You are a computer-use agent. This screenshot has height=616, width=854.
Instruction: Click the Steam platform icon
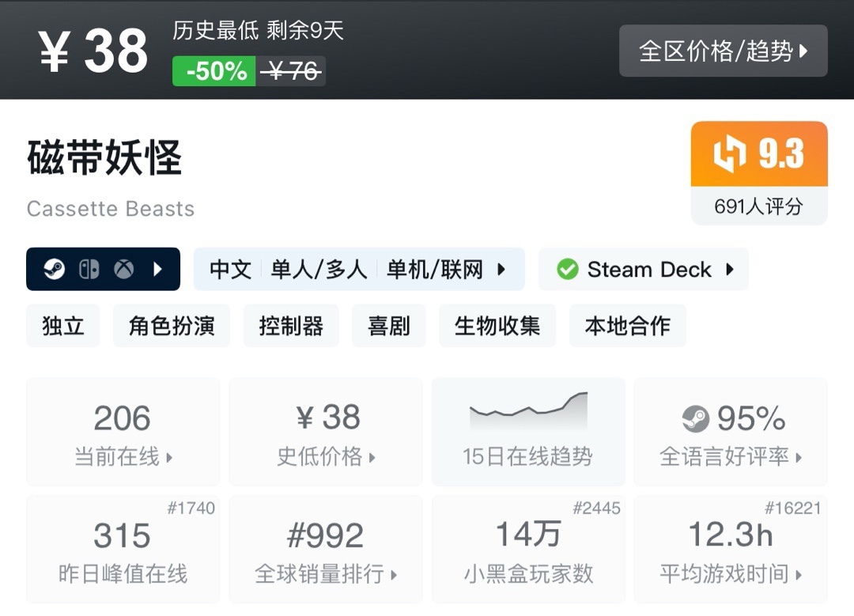(x=54, y=270)
